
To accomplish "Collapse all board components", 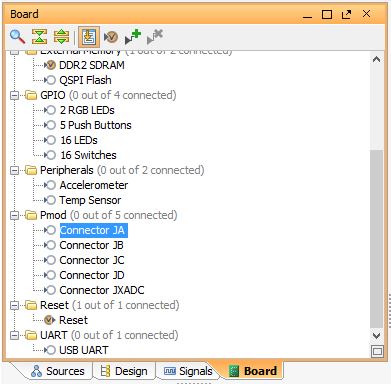I will (x=39, y=36).
